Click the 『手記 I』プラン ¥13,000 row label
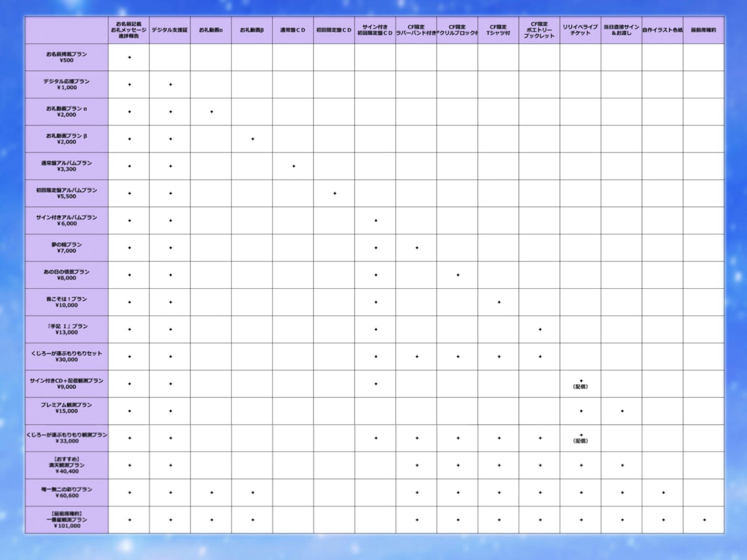Screen dimensions: 747x560 66,329
